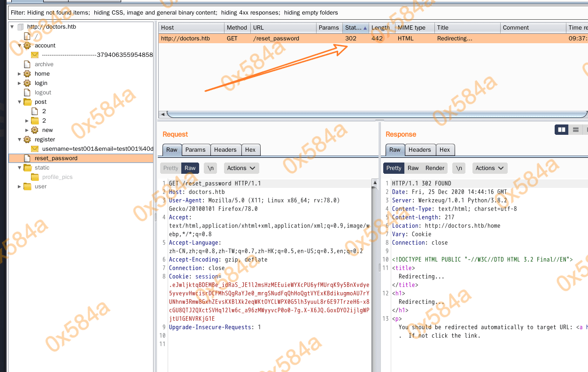Open the Request Params tab

tap(195, 150)
